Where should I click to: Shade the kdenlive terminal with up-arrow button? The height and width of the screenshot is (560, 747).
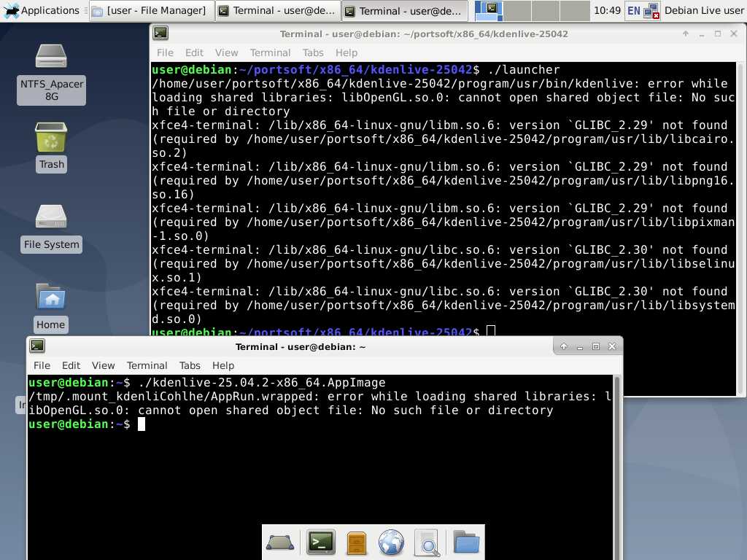pos(686,34)
